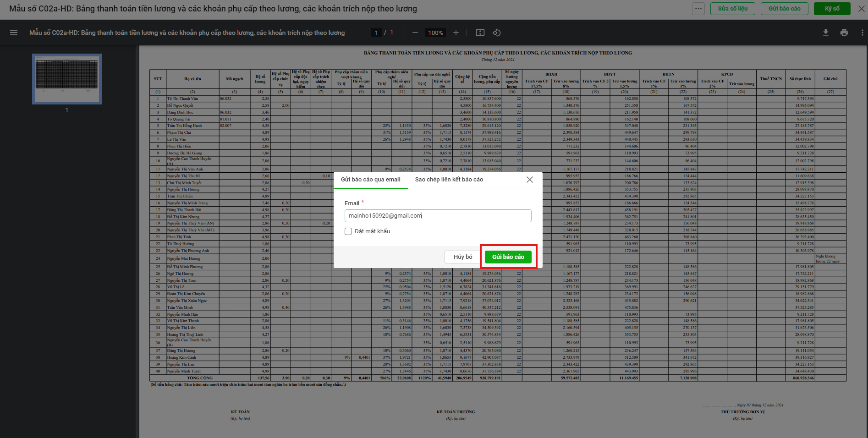Enable the 'Đặt mật khẩu' checkbox

(x=348, y=231)
